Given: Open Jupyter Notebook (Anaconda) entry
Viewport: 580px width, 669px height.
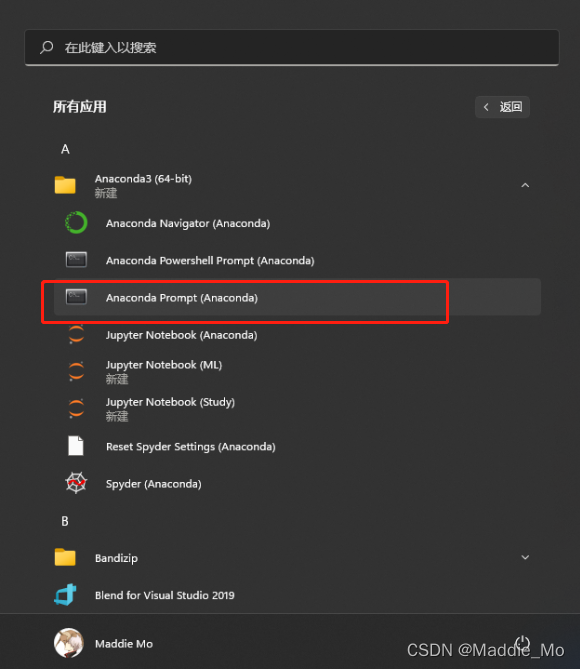Looking at the screenshot, I should 181,335.
